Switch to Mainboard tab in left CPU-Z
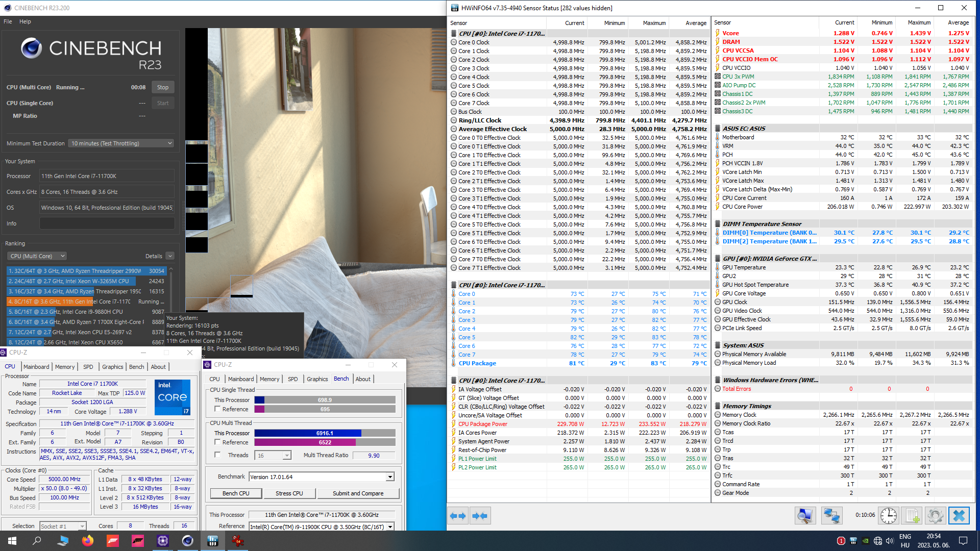Screen dimensions: 980x551 coord(36,367)
